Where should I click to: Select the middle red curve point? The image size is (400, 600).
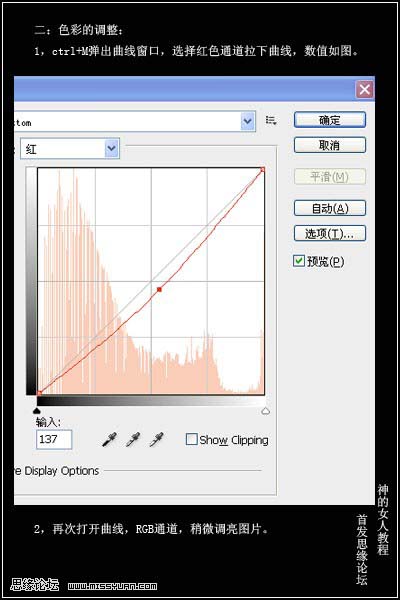coord(159,290)
